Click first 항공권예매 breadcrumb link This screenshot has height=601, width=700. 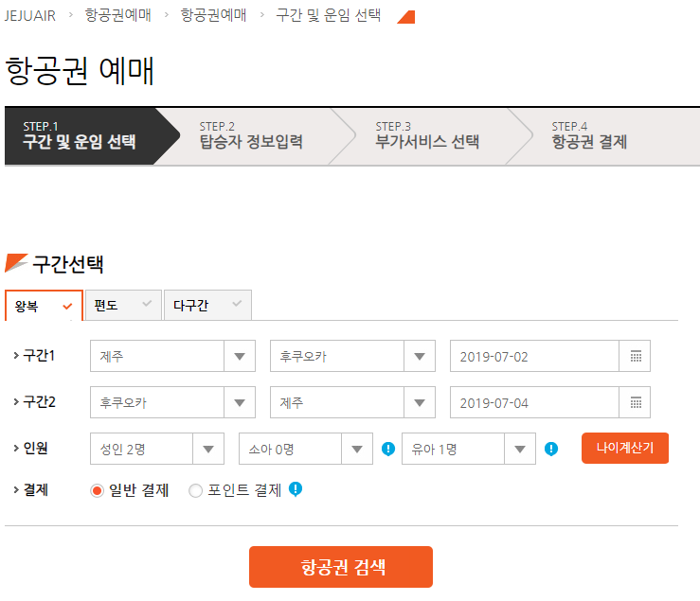pyautogui.click(x=117, y=15)
